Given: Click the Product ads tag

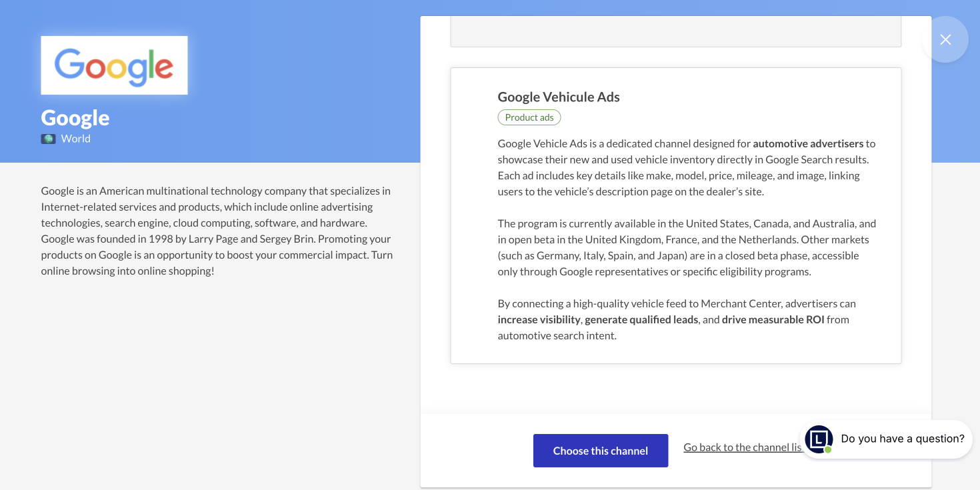Looking at the screenshot, I should pos(529,117).
